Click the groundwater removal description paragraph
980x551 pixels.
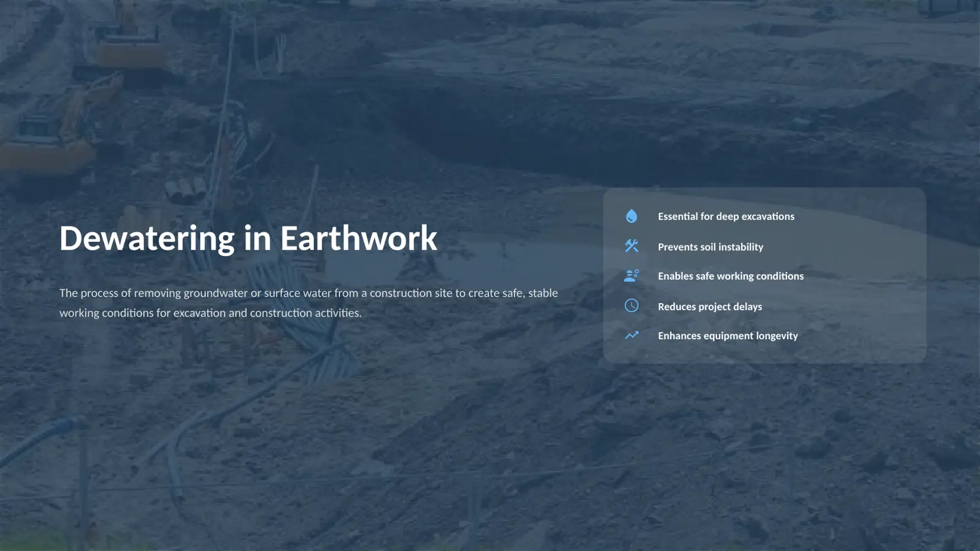[x=309, y=302]
